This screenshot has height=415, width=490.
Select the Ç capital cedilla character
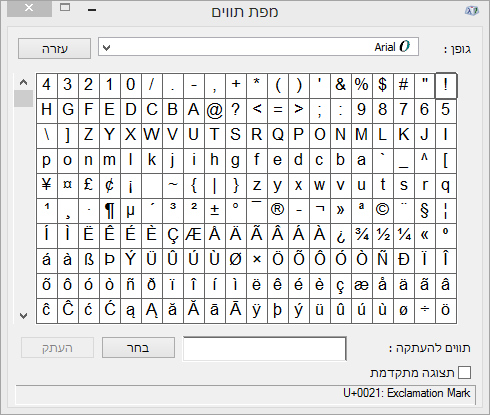coord(173,236)
